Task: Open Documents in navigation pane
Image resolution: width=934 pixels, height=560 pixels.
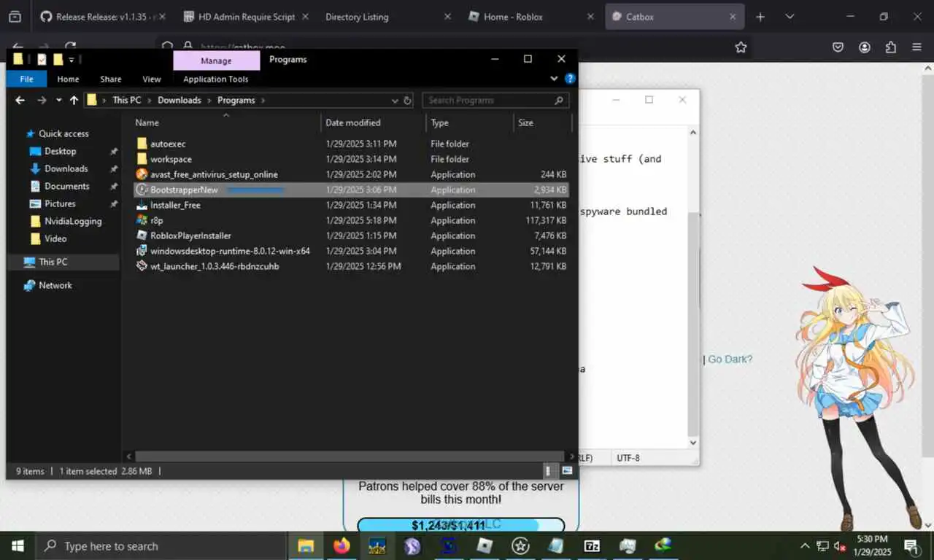Action: click(x=66, y=186)
